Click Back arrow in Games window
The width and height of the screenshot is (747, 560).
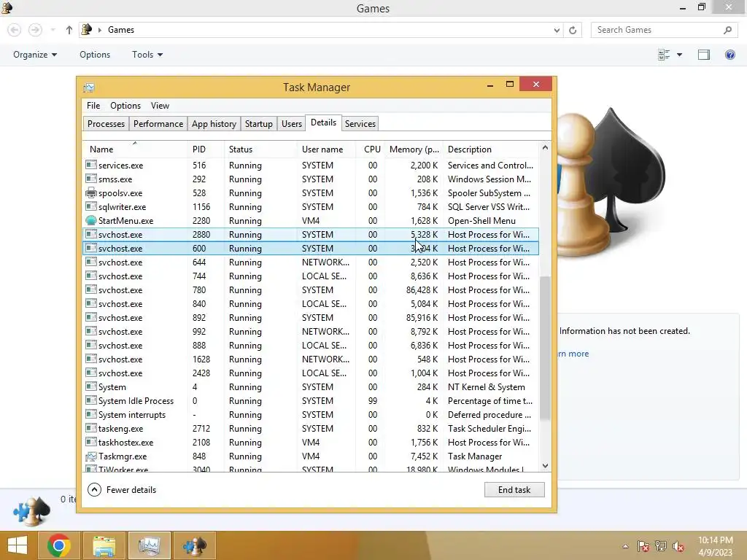15,30
